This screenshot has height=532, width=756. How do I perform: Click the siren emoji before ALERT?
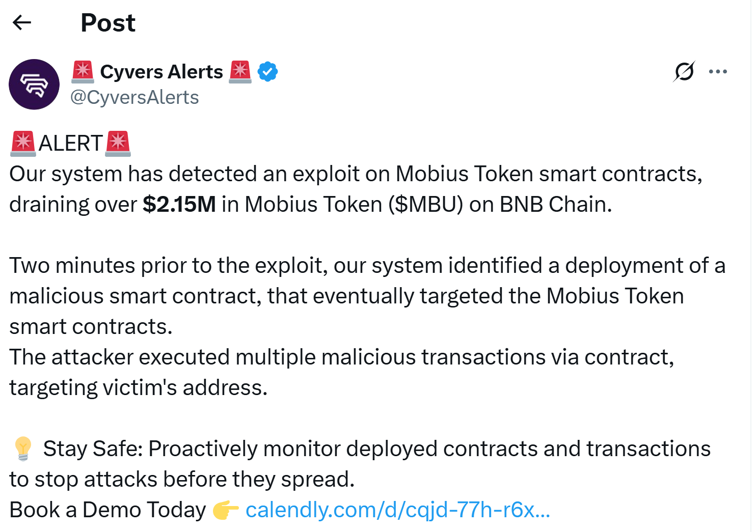tap(23, 143)
